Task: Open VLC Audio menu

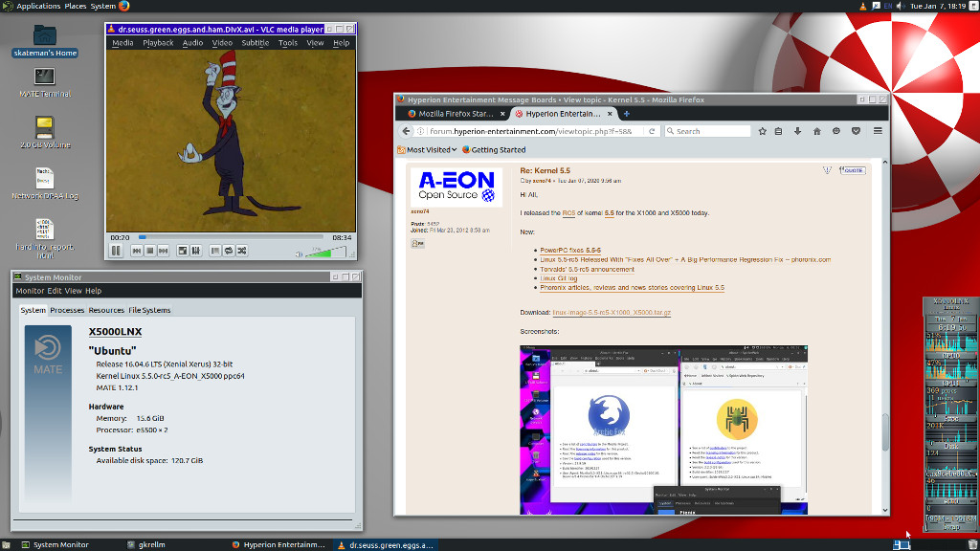Action: pyautogui.click(x=192, y=42)
